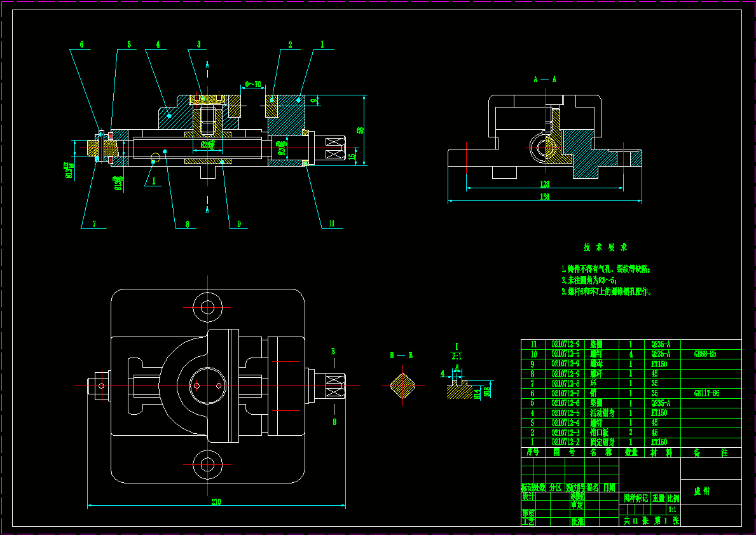Image resolution: width=756 pixels, height=535 pixels.
Task: Click part name 活动钳身 in row 4
Action: click(602, 413)
